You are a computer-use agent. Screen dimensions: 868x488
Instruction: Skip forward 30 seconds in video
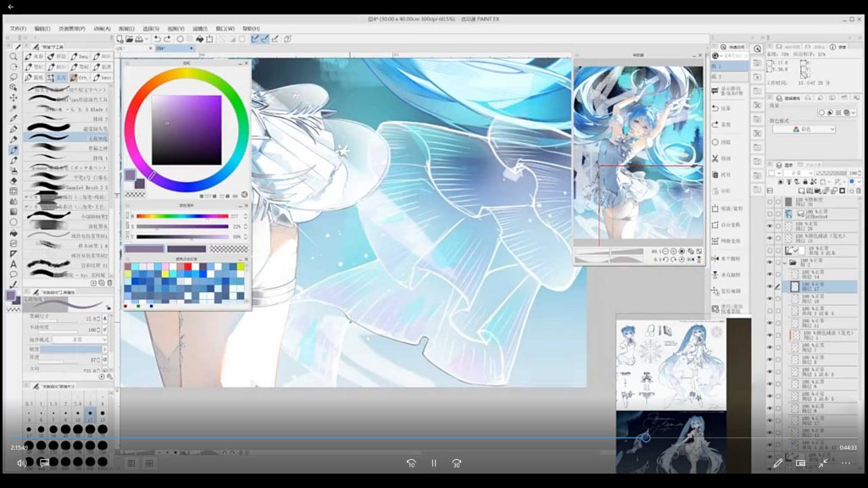pyautogui.click(x=457, y=463)
